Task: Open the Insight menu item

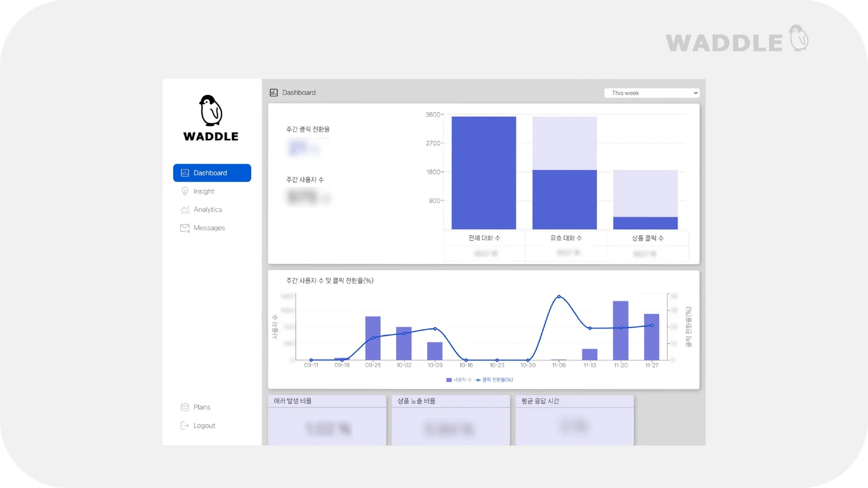Action: (204, 191)
